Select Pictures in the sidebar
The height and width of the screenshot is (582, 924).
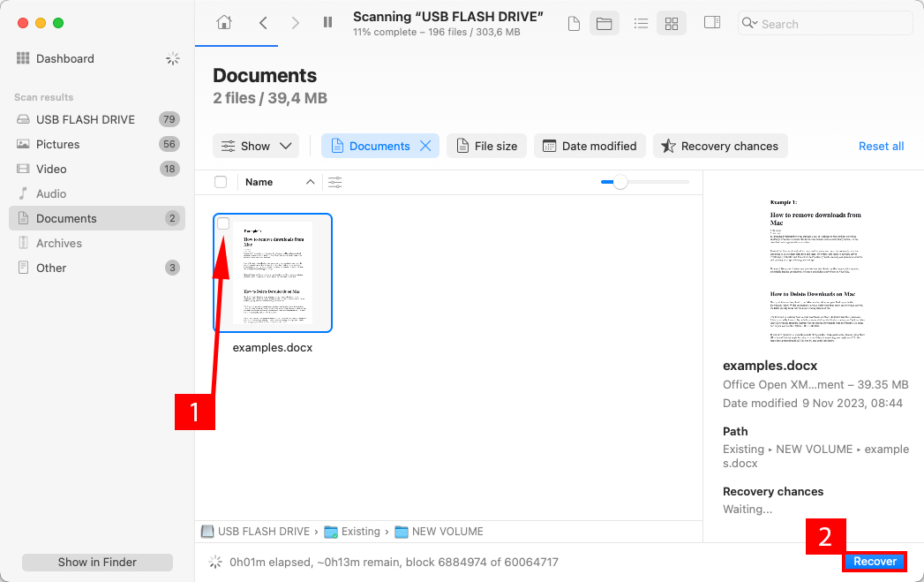coord(58,144)
